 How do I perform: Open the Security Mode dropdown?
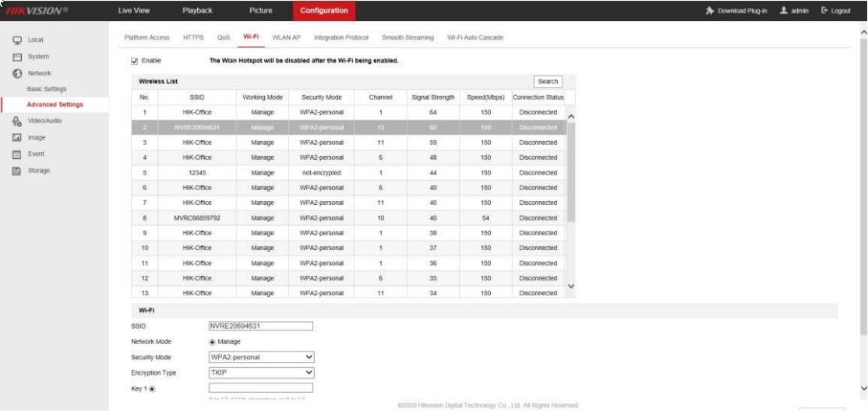[x=261, y=357]
